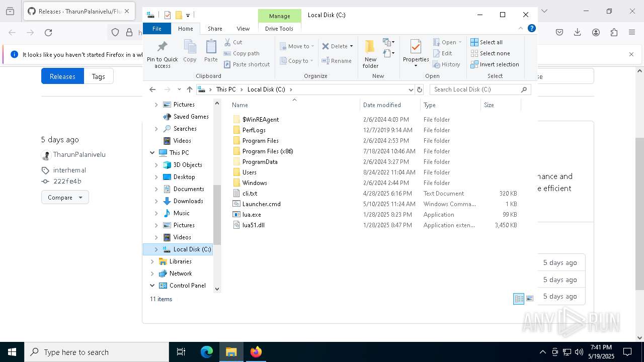The image size is (644, 362).
Task: Click the Copy ribbon icon
Action: (190, 51)
